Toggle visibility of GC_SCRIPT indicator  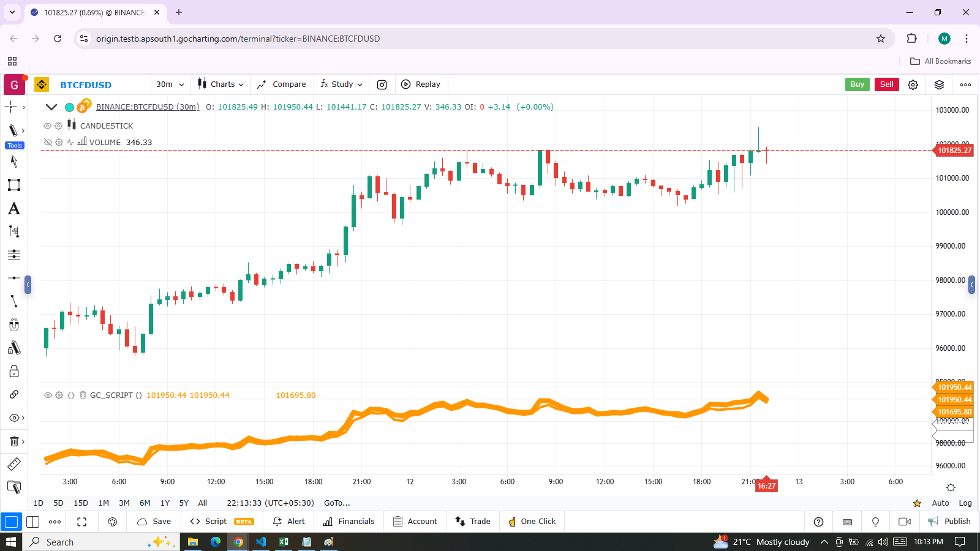click(x=47, y=395)
